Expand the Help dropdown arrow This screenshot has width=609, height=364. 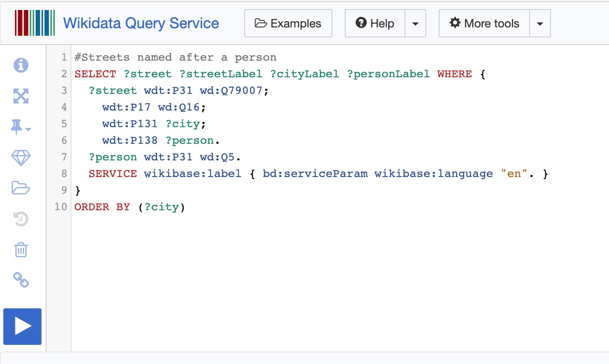tap(415, 23)
